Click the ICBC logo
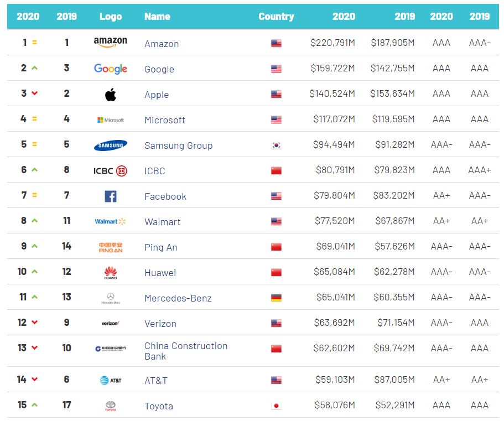The height and width of the screenshot is (421, 504). tap(110, 171)
